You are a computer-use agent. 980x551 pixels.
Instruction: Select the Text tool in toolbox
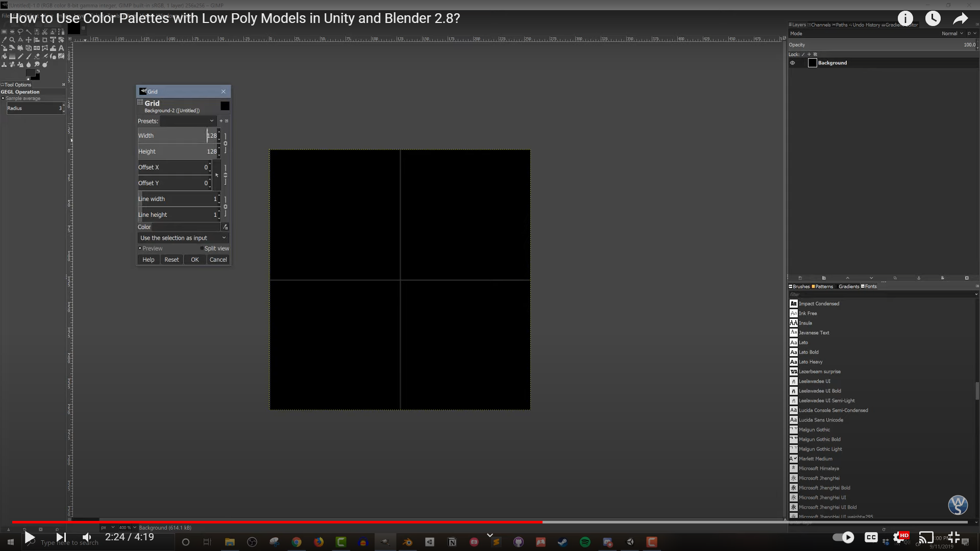coord(61,48)
